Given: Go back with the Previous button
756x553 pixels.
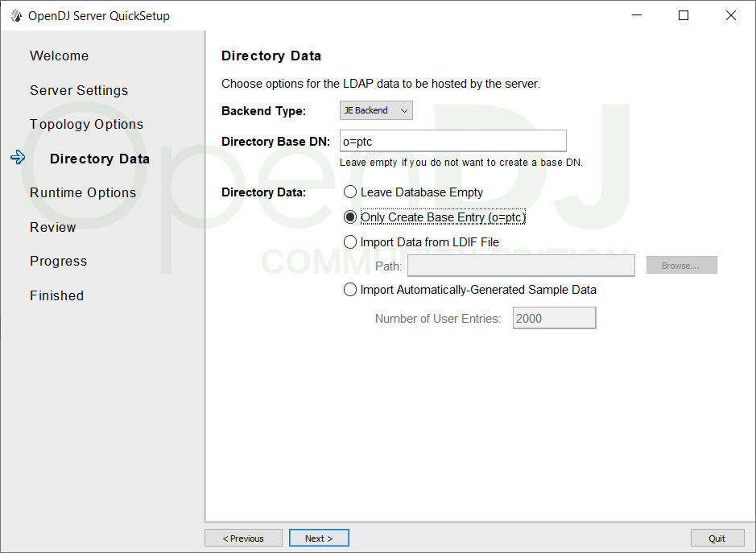Looking at the screenshot, I should 243,538.
